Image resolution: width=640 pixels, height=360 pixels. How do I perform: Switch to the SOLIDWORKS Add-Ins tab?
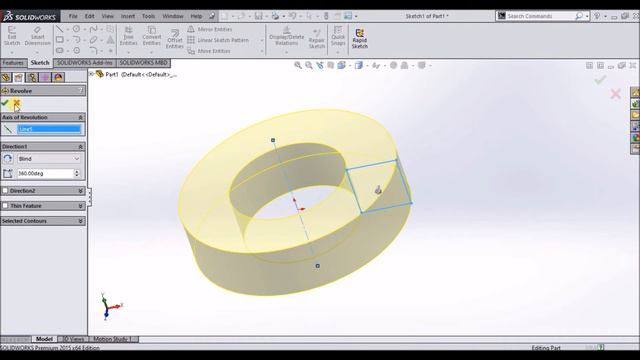click(84, 63)
